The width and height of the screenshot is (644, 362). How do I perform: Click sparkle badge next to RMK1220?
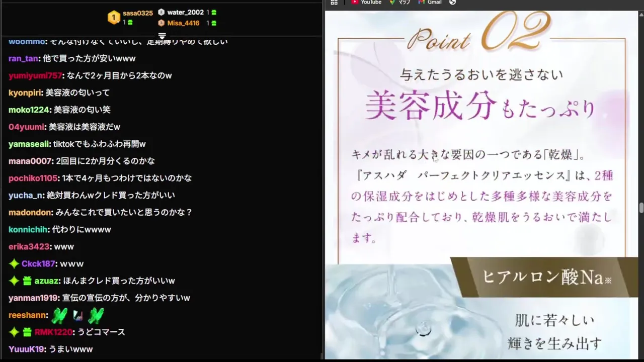click(14, 332)
